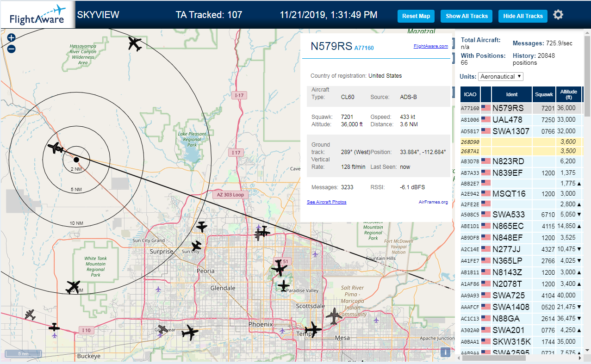Screen dimensions: 591x364
Task: Select the N848EF row
Action: point(521,237)
